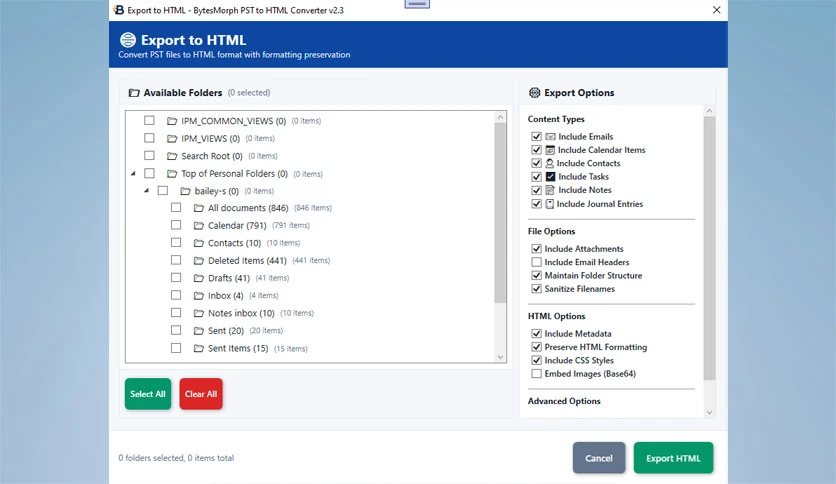
Task: Click the folder list scrollbar thumb
Action: [x=500, y=213]
